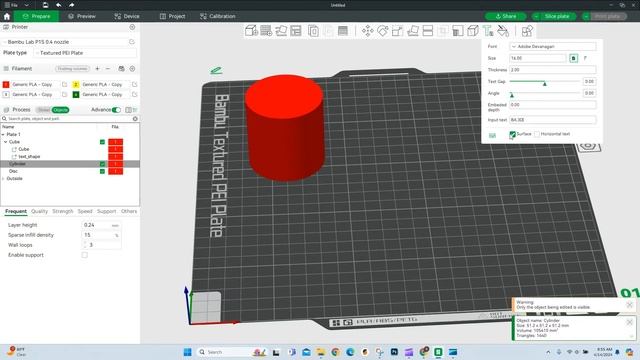Toggle the Text shape tool

(488, 31)
